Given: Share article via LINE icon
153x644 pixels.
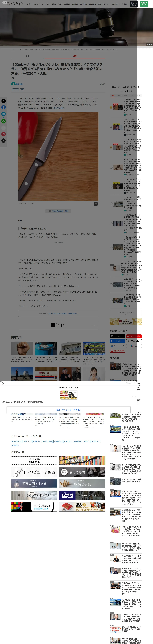Looking at the screenshot, I should pos(4,121).
